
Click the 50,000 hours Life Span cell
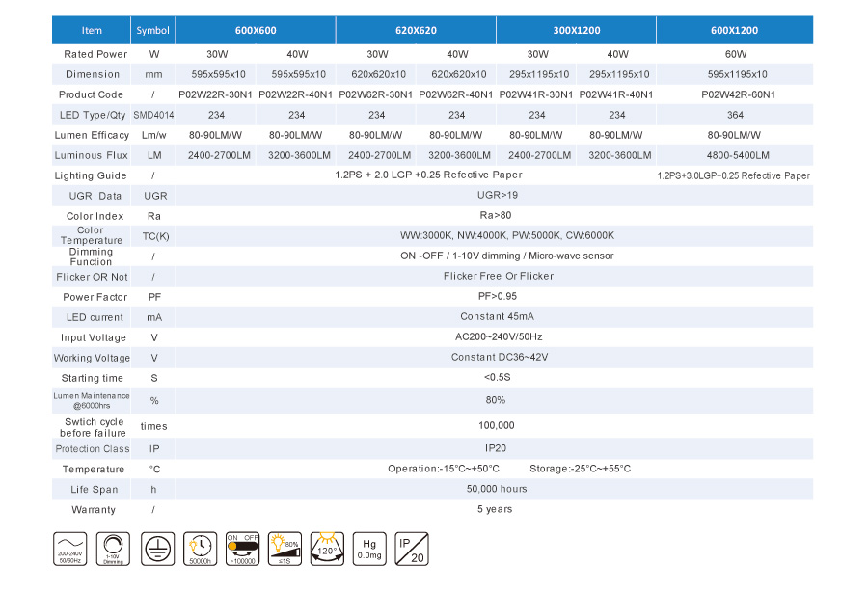click(x=496, y=489)
